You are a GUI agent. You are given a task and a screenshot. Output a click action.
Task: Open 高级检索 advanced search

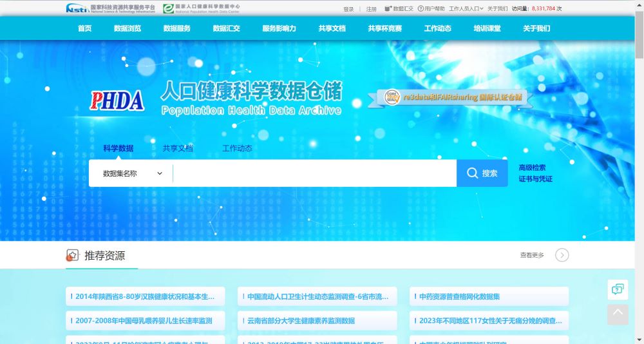(533, 167)
